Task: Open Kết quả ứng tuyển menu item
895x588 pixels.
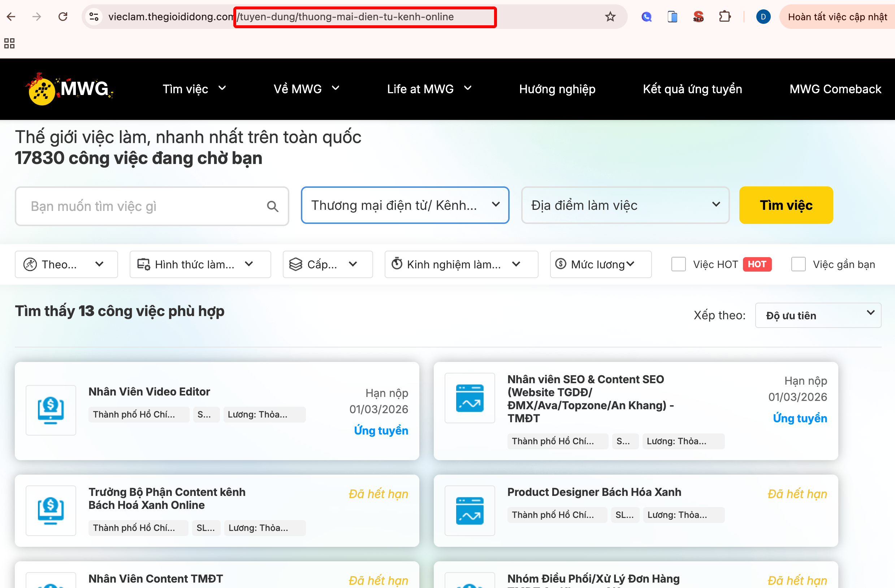Action: click(692, 89)
